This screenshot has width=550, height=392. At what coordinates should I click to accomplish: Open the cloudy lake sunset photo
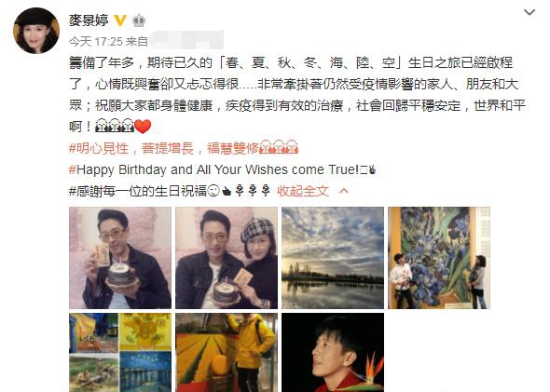coord(333,258)
